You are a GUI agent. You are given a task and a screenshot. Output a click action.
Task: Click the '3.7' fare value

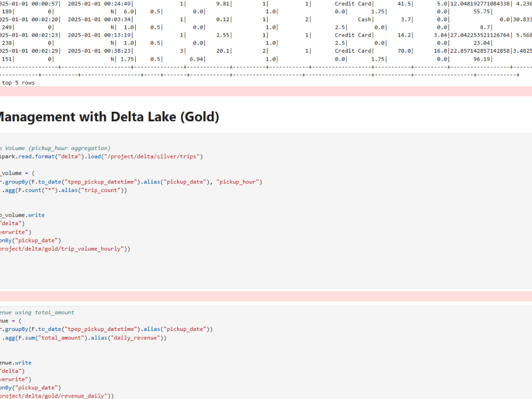click(406, 19)
